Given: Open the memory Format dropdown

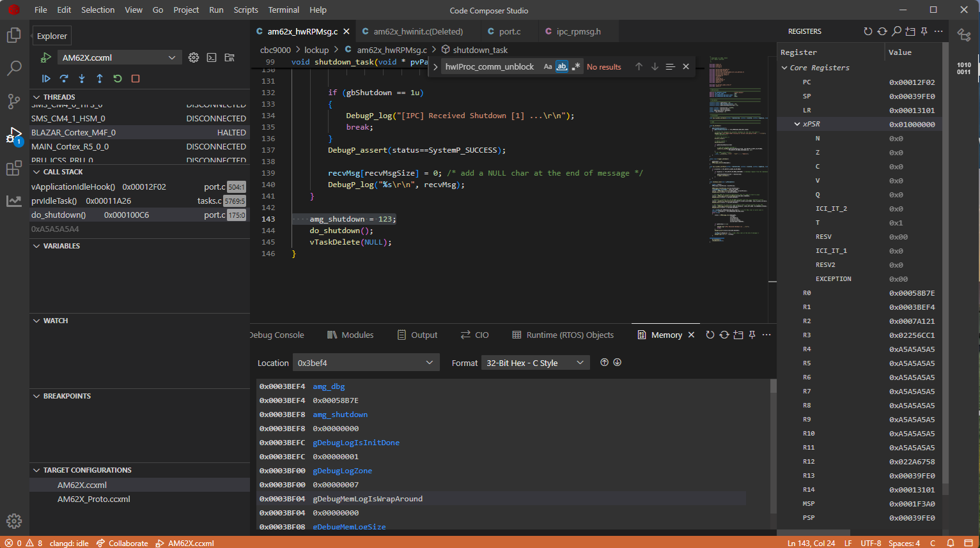Looking at the screenshot, I should tap(536, 363).
